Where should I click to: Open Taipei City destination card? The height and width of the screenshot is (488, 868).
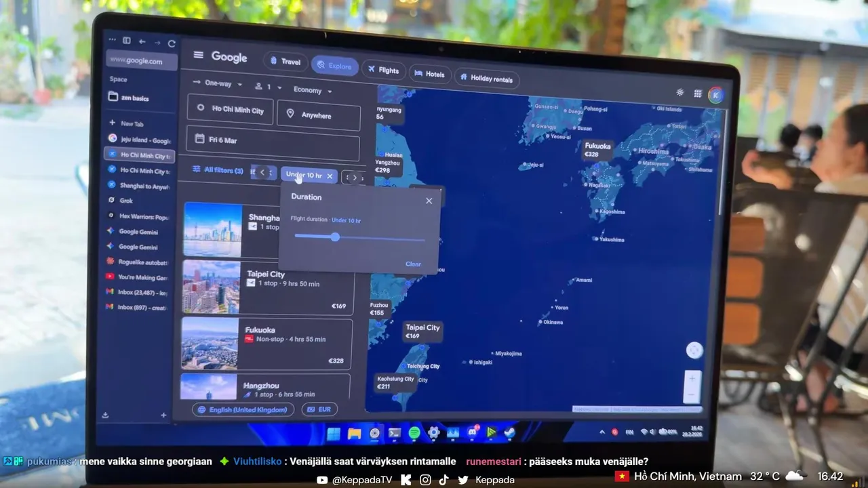pos(269,287)
